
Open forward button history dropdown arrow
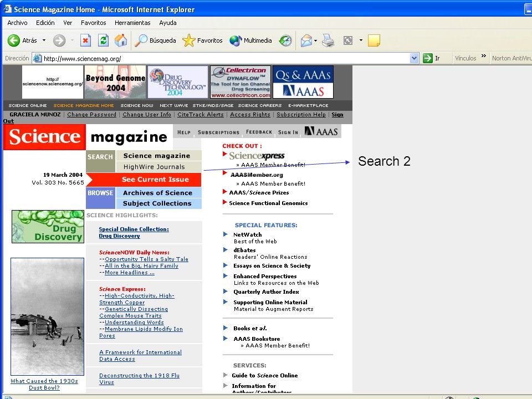point(72,40)
